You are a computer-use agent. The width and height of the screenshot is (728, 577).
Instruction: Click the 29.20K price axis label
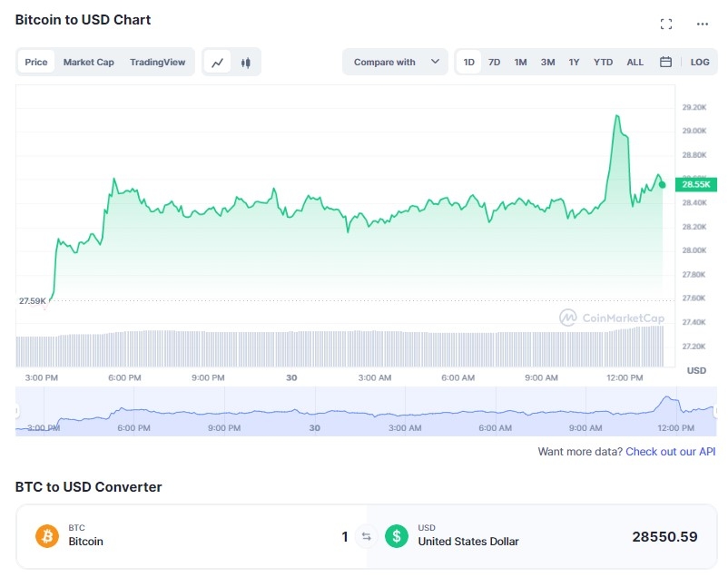click(x=694, y=107)
